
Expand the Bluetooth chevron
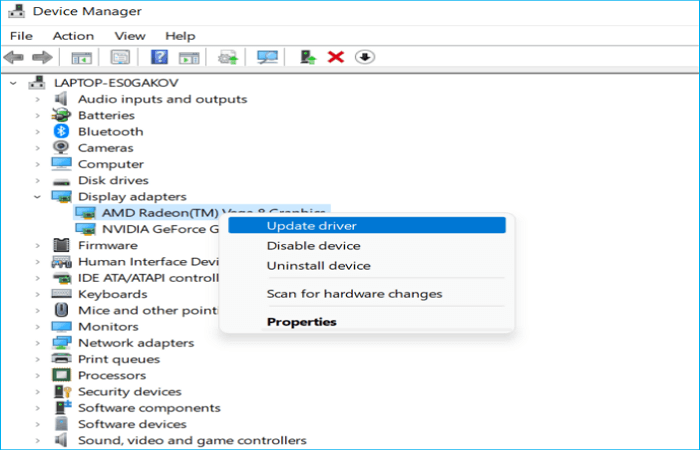click(x=38, y=132)
